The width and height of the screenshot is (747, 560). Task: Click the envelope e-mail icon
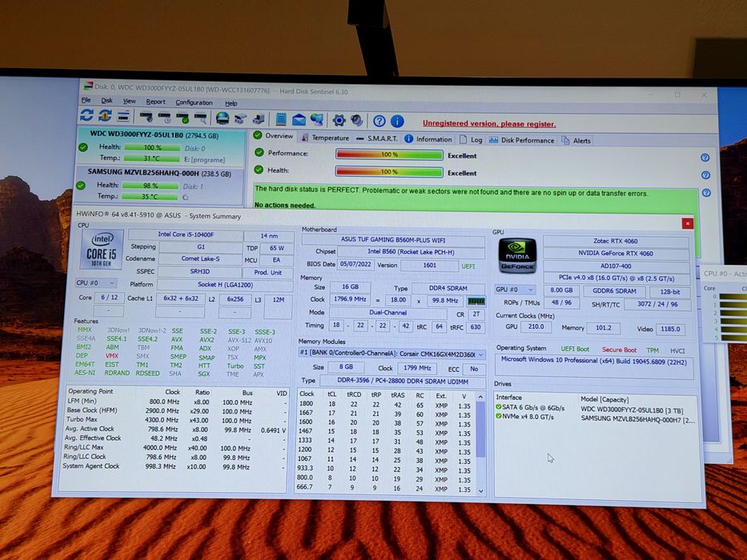299,119
